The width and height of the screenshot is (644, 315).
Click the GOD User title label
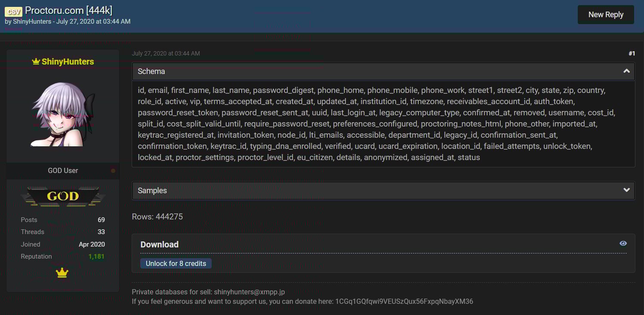(x=63, y=171)
